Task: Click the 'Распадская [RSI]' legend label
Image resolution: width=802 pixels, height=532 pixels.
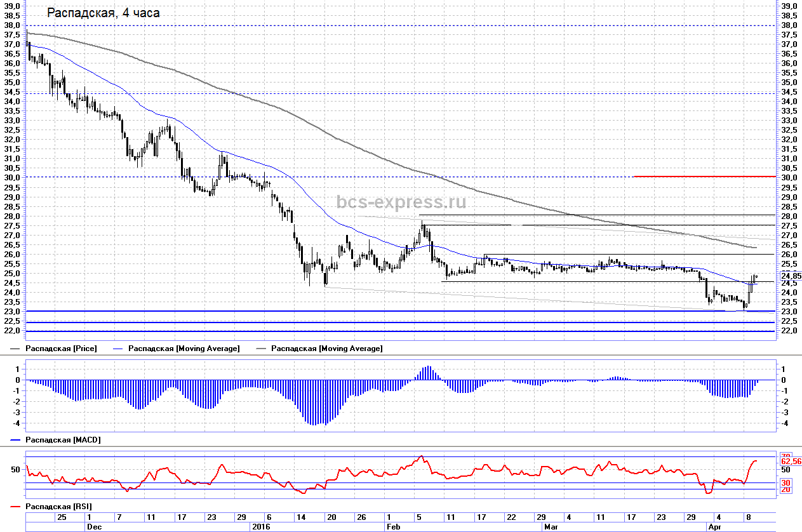Action: click(x=58, y=507)
